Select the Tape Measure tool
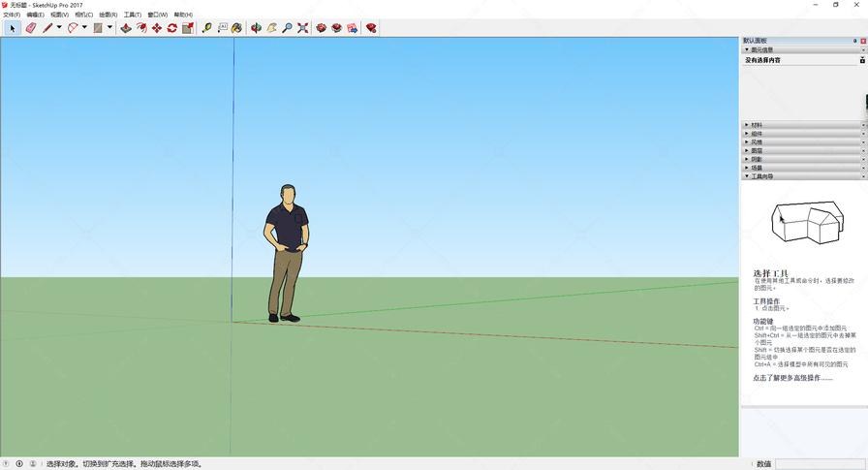 206,28
